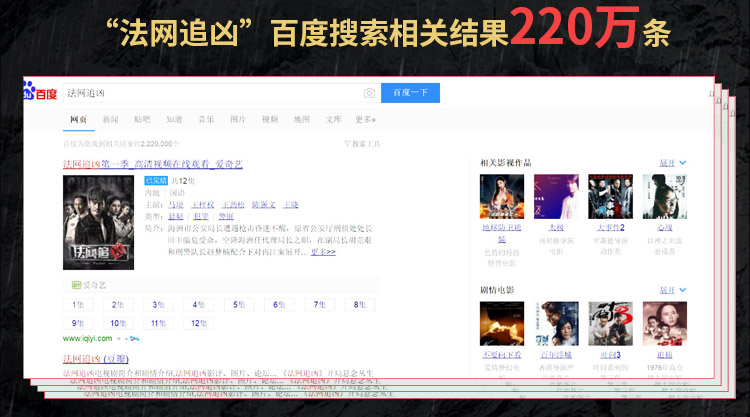Select the 网页 tab
This screenshot has width=750, height=417.
[78, 120]
